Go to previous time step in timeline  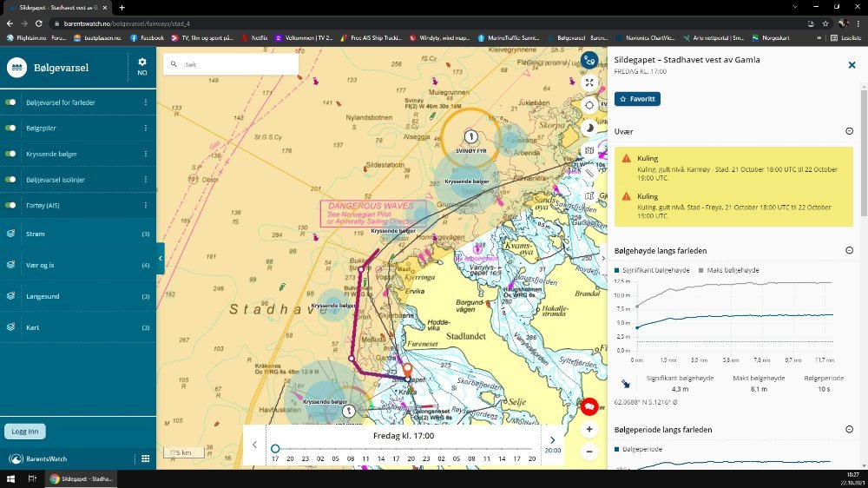(254, 445)
